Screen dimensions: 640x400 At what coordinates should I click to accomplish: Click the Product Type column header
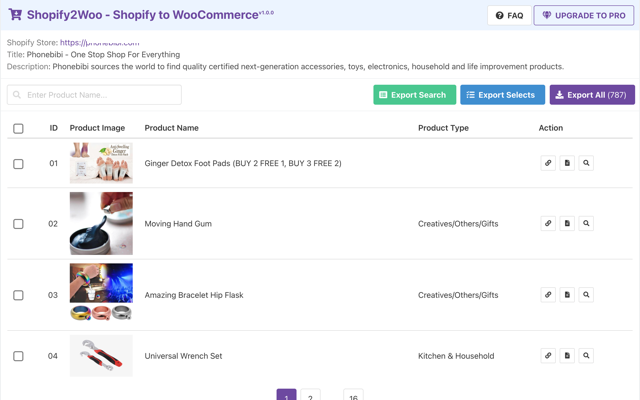[x=443, y=128]
